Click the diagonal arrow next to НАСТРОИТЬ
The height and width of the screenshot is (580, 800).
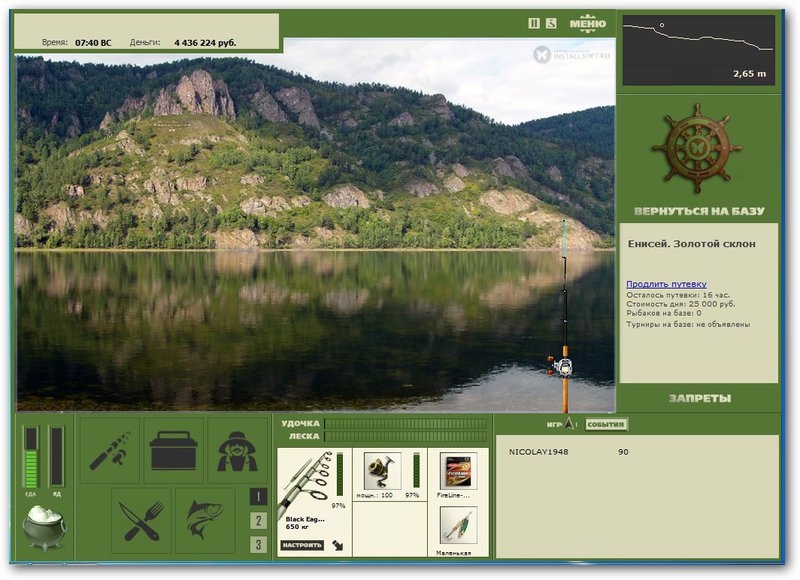(338, 545)
